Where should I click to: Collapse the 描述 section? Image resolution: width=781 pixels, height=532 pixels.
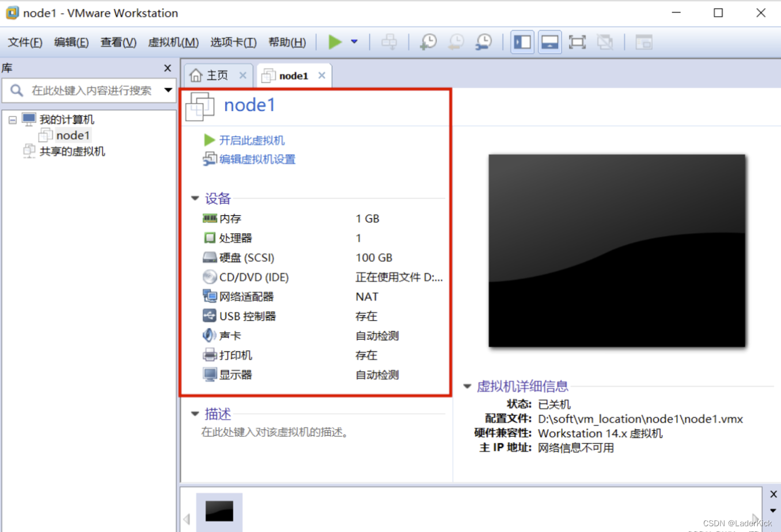[195, 414]
